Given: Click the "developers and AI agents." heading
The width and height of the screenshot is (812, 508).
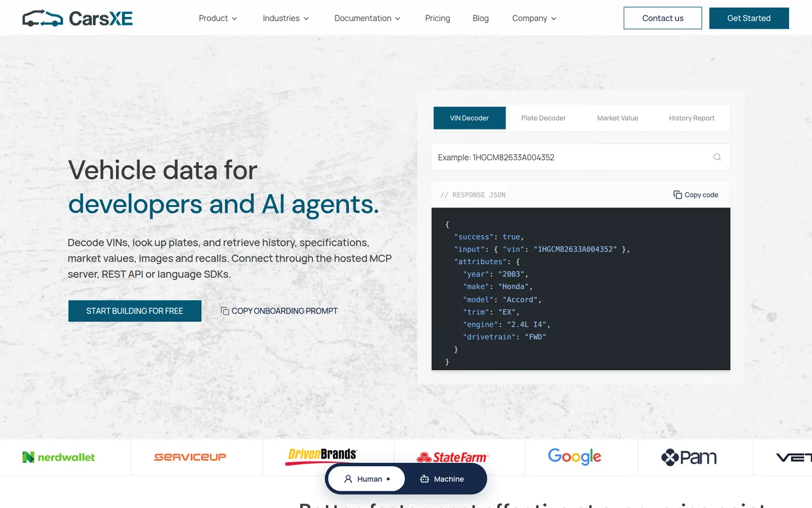Looking at the screenshot, I should point(223,204).
